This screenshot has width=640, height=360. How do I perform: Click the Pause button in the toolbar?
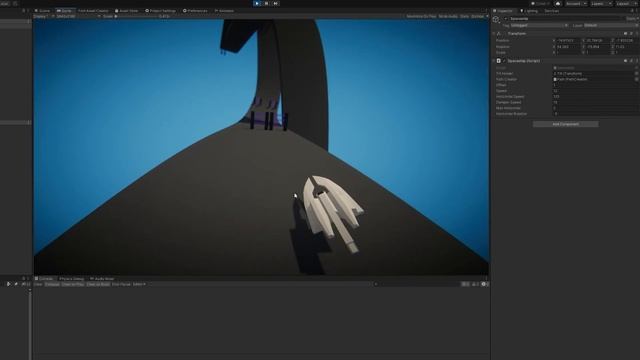point(267,3)
